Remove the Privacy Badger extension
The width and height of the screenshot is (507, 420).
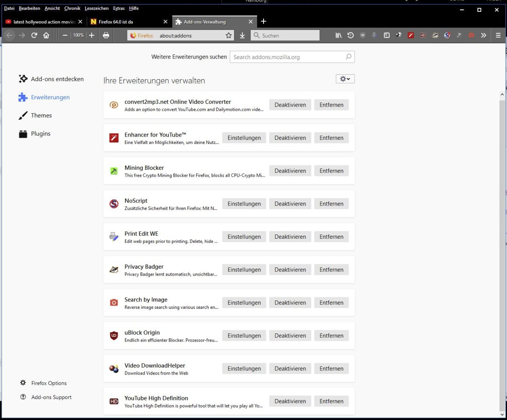(x=332, y=269)
